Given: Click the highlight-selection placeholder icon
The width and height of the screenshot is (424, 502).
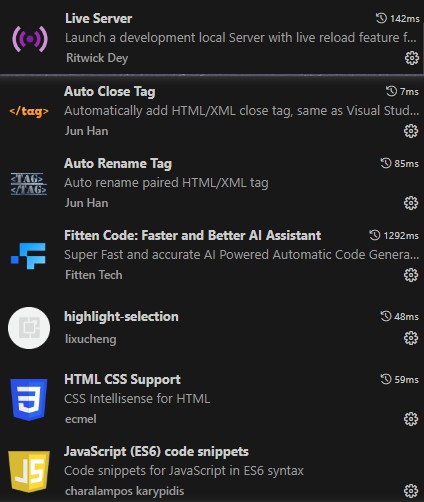Looking at the screenshot, I should pos(29,328).
